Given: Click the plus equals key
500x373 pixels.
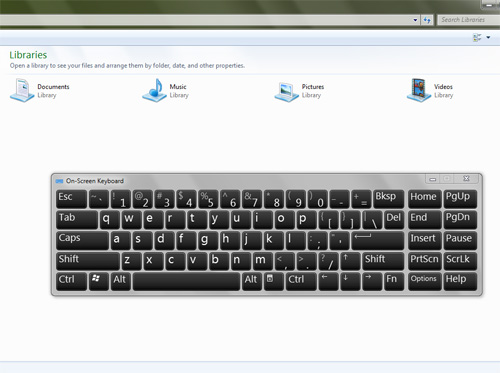Looking at the screenshot, I should (361, 199).
